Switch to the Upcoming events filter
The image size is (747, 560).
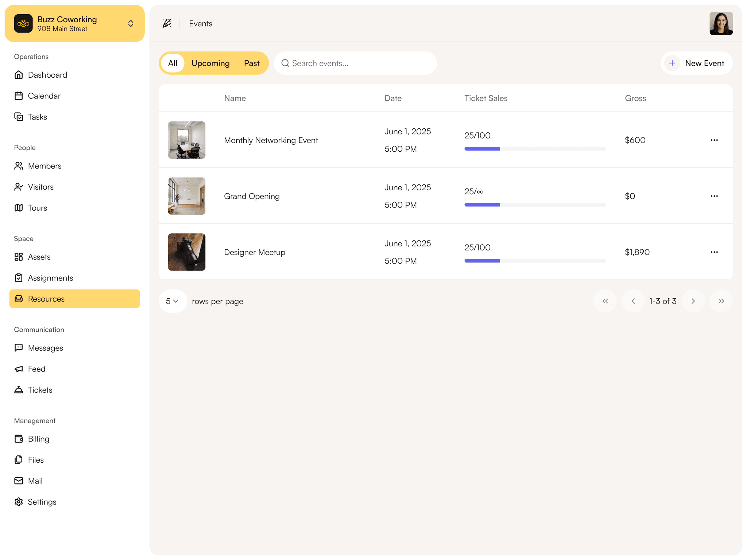[210, 63]
